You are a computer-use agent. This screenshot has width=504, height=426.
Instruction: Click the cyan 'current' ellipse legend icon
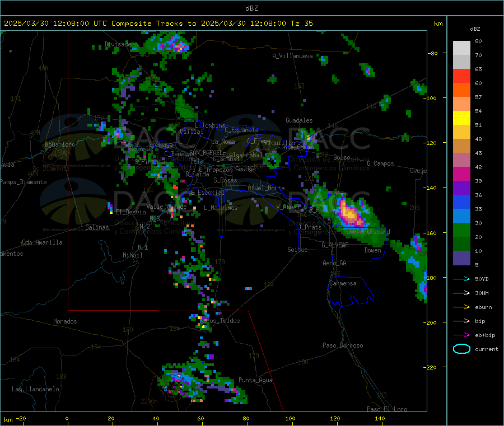tap(461, 349)
